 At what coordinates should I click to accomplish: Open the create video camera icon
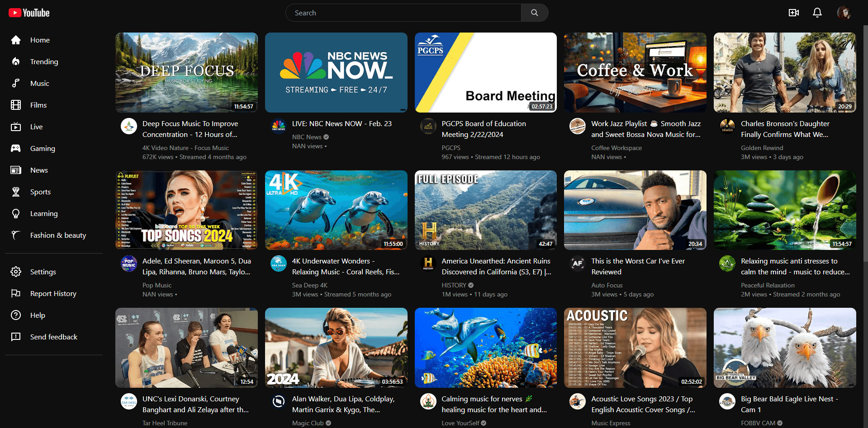click(794, 13)
